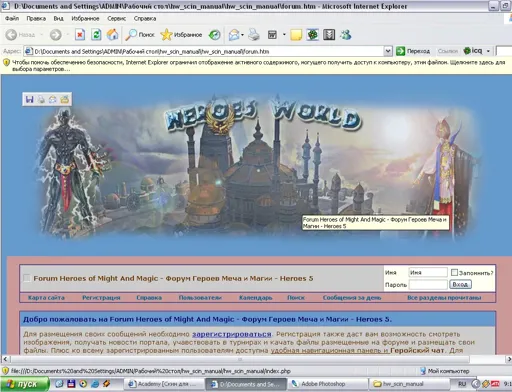Open the Карта сайта link
The height and width of the screenshot is (392, 512).
click(x=46, y=297)
